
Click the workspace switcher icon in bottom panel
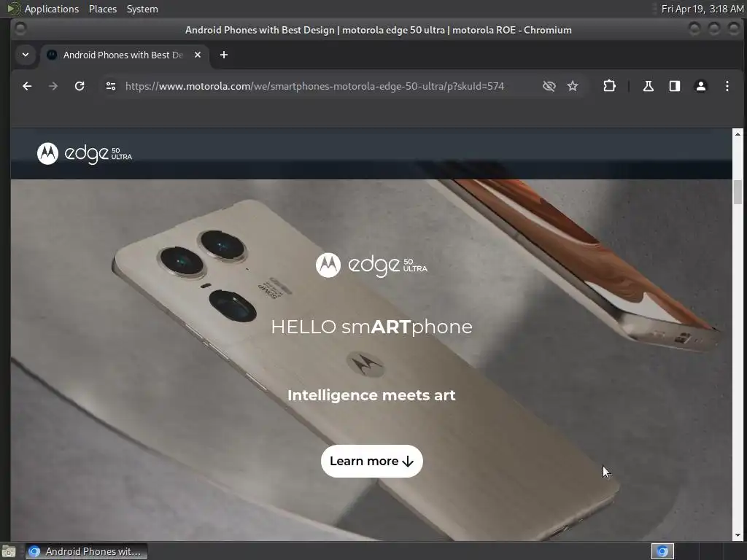662,551
